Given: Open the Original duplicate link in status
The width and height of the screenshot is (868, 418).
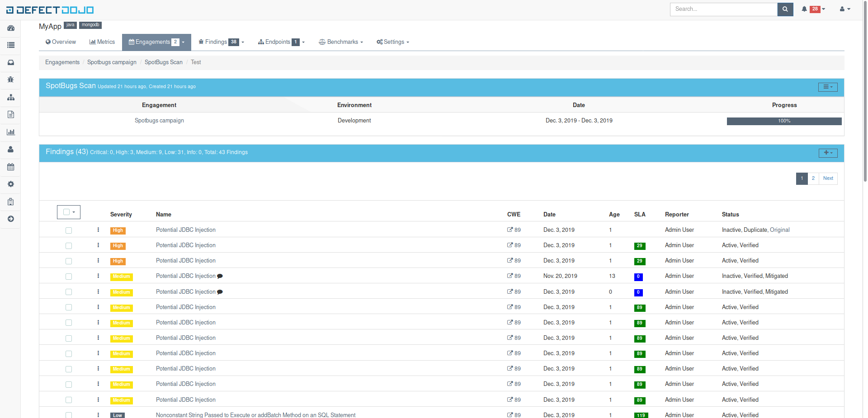Looking at the screenshot, I should (779, 230).
